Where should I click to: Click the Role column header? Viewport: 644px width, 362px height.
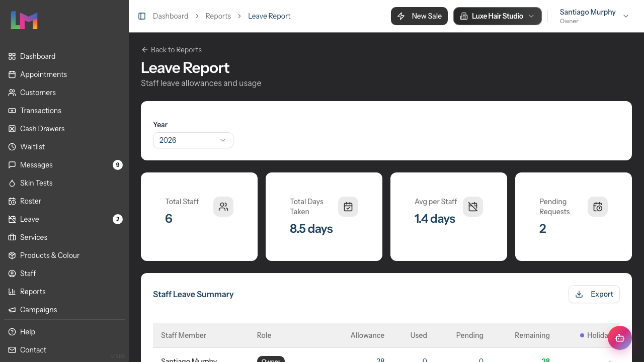click(x=264, y=335)
